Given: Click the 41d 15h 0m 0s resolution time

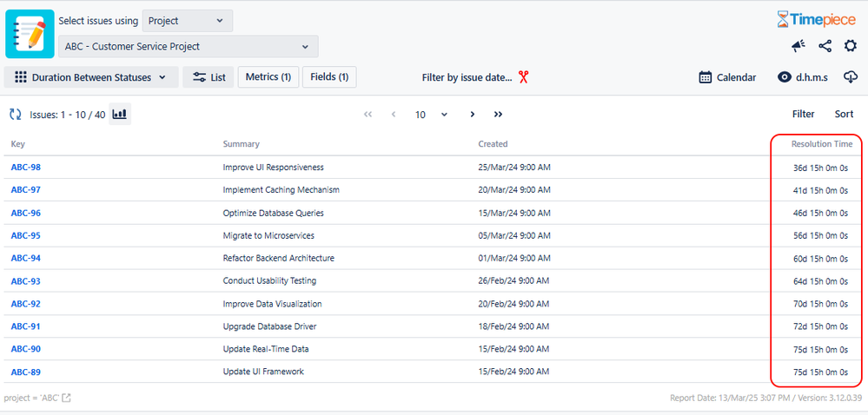Looking at the screenshot, I should [x=820, y=190].
